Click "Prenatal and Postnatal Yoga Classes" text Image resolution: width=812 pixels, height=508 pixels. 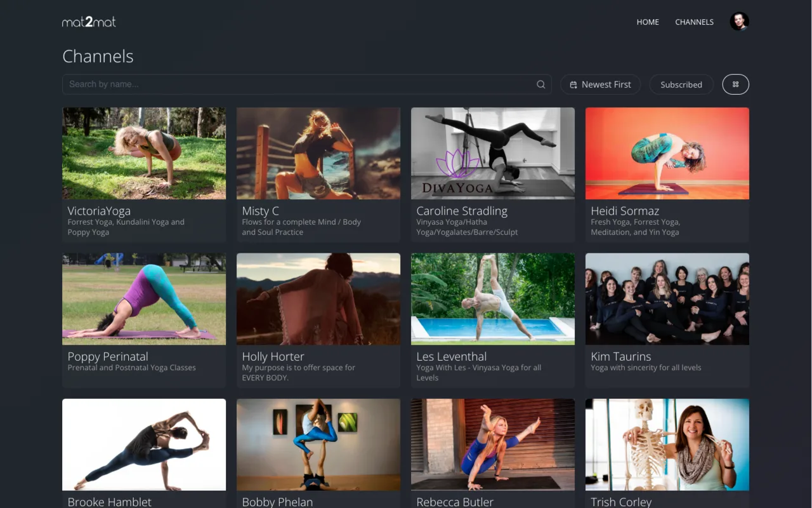132,368
